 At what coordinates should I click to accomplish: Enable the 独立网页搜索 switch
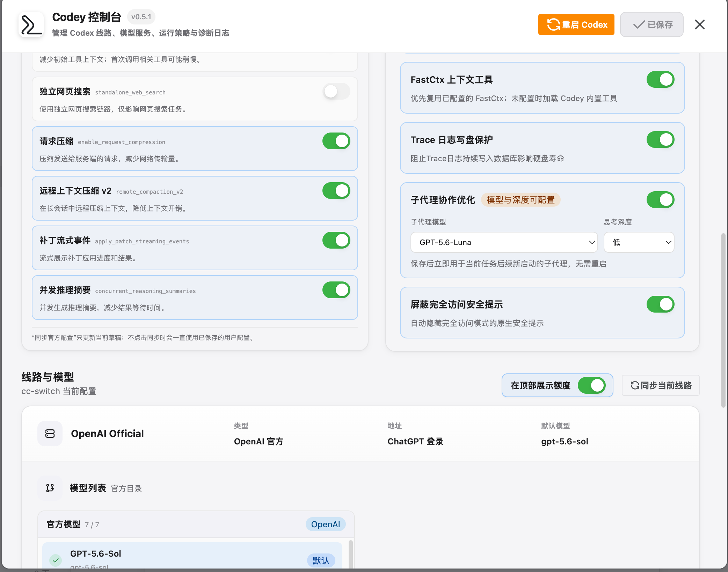(336, 92)
